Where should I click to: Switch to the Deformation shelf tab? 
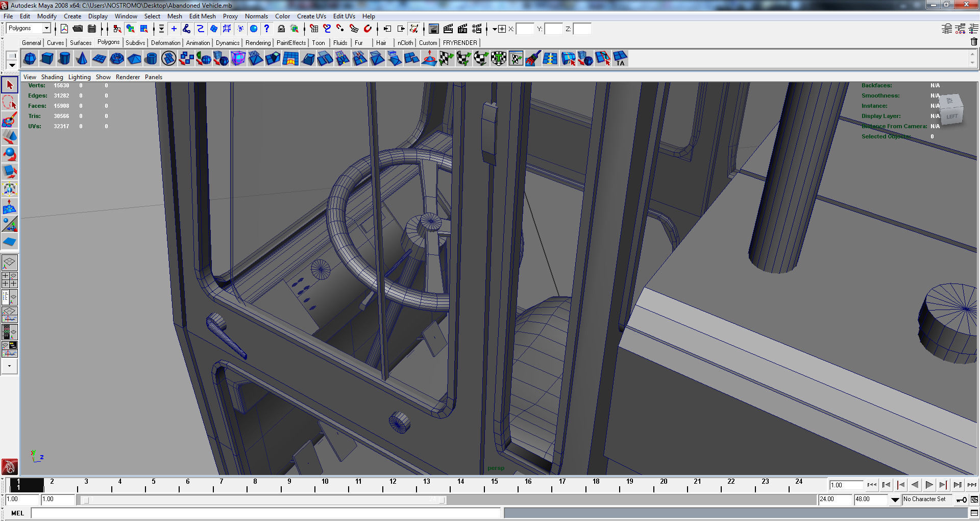click(x=165, y=43)
